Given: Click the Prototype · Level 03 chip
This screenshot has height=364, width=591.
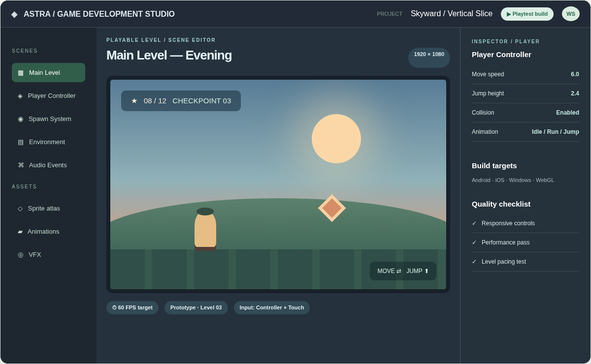Looking at the screenshot, I should (196, 307).
